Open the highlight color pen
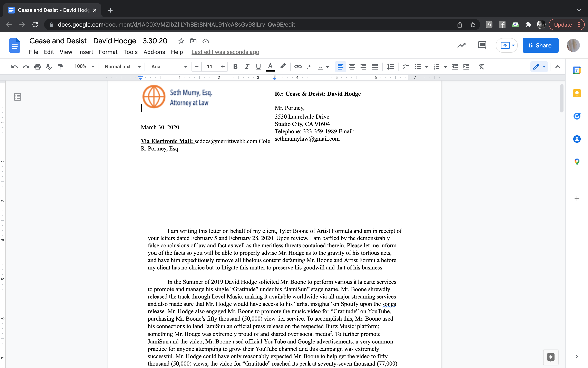The height and width of the screenshot is (368, 588). [x=283, y=67]
